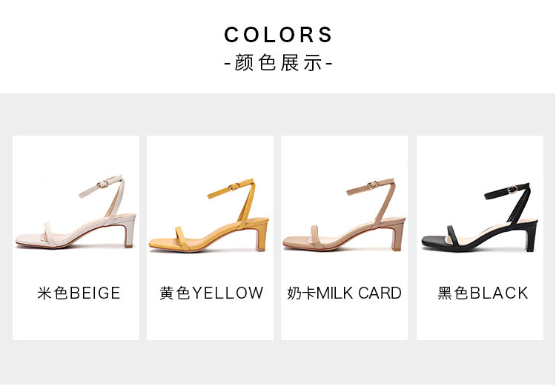The height and width of the screenshot is (392, 556).
Task: Click the 米色BEIGE label
Action: [x=79, y=293]
